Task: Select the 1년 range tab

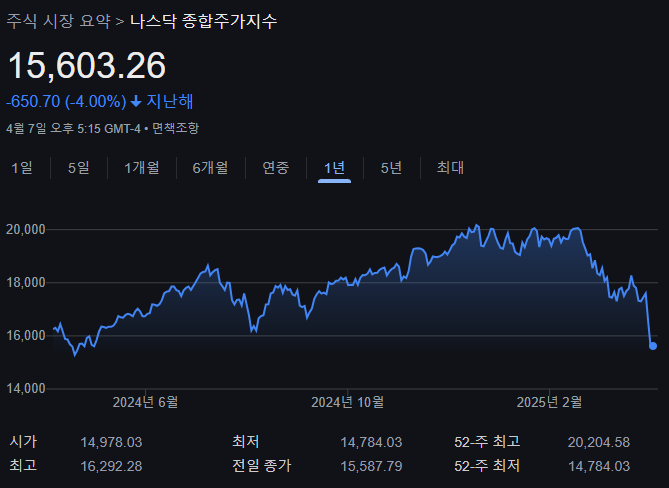Action: 334,168
